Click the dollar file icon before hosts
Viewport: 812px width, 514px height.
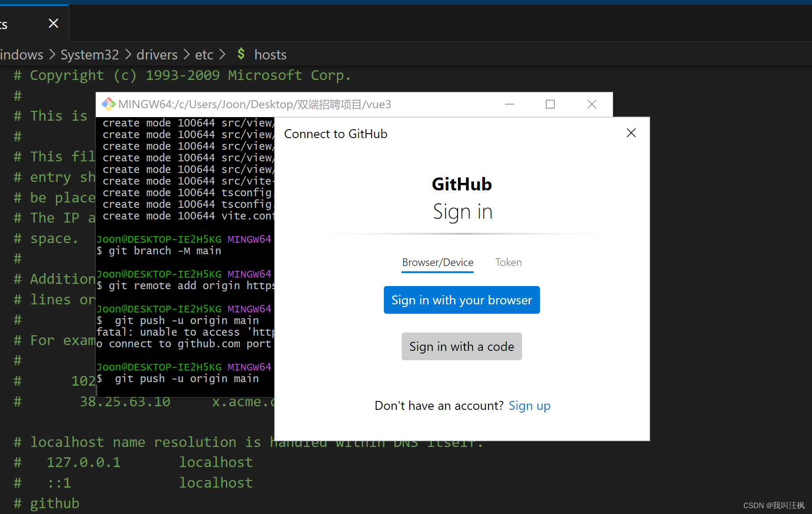coord(241,54)
